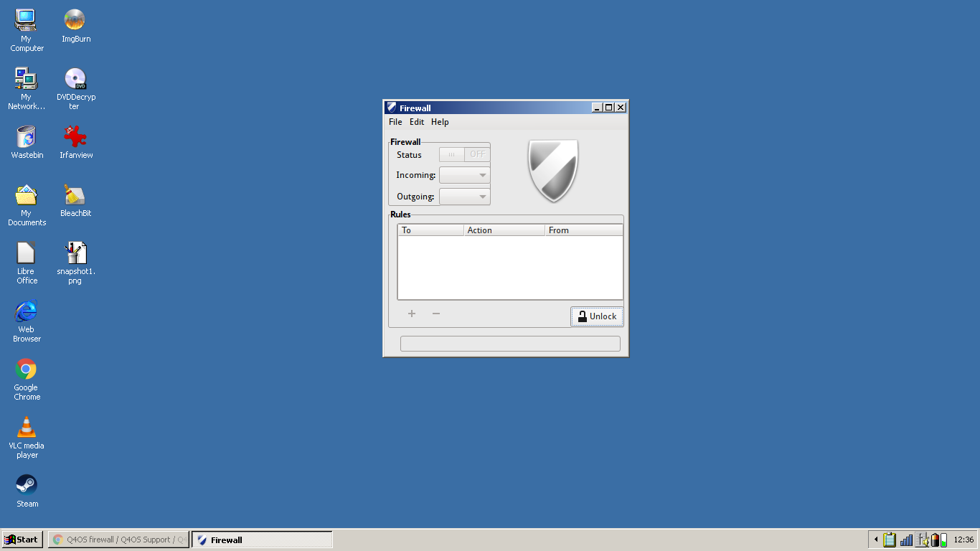Viewport: 980px width, 551px height.
Task: Expand the Outgoing policy dropdown
Action: coord(464,197)
